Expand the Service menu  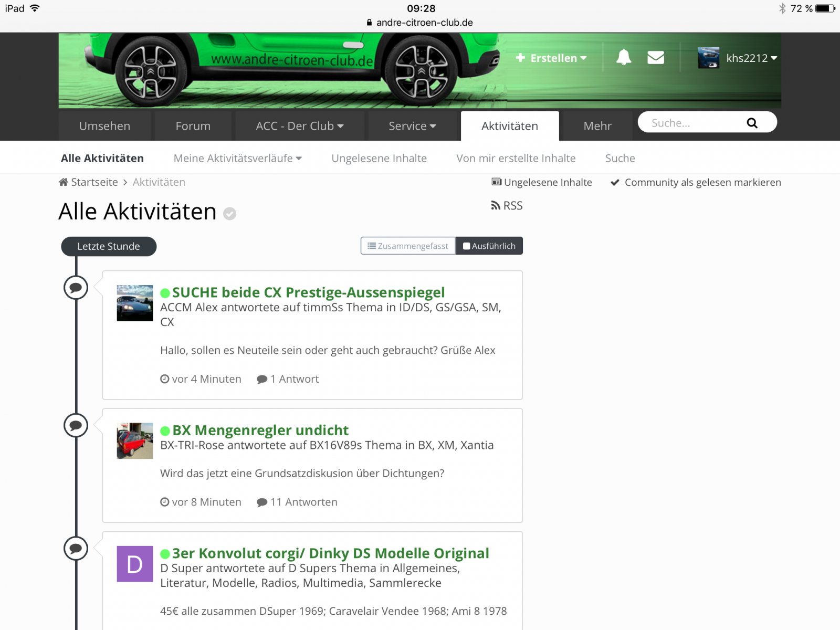[x=413, y=126]
